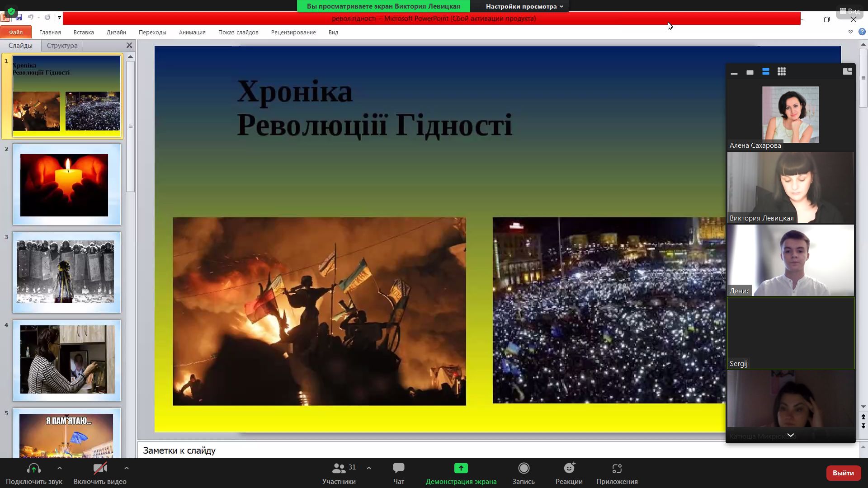Screen dimensions: 868x488
Task: Select slide 2 candle thumbnail
Action: [66, 184]
